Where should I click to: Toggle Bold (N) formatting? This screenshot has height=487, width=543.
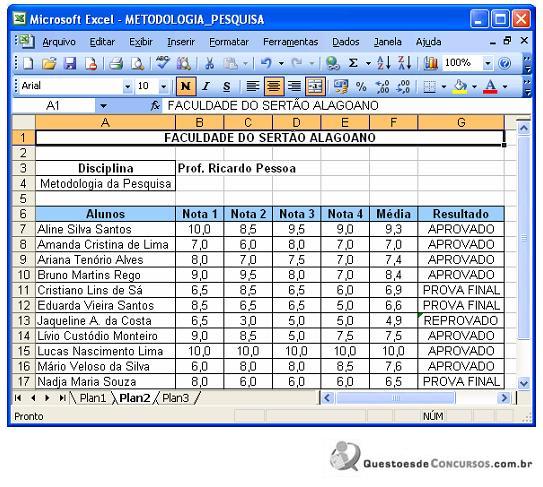point(186,86)
